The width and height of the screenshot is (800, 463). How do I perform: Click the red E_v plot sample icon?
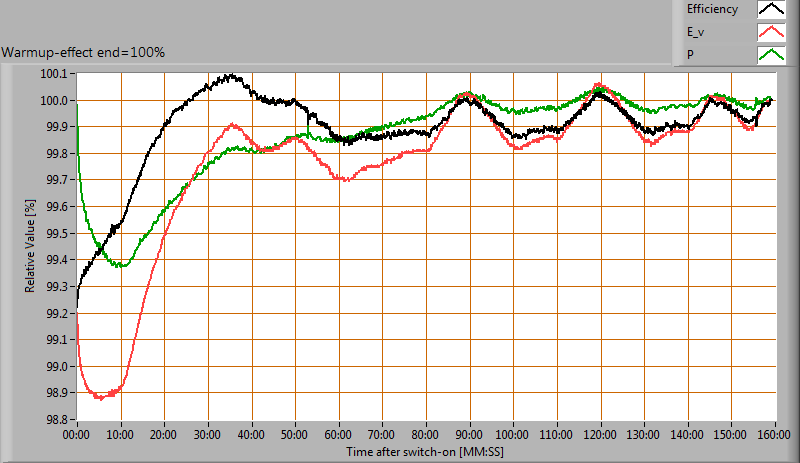click(x=771, y=32)
